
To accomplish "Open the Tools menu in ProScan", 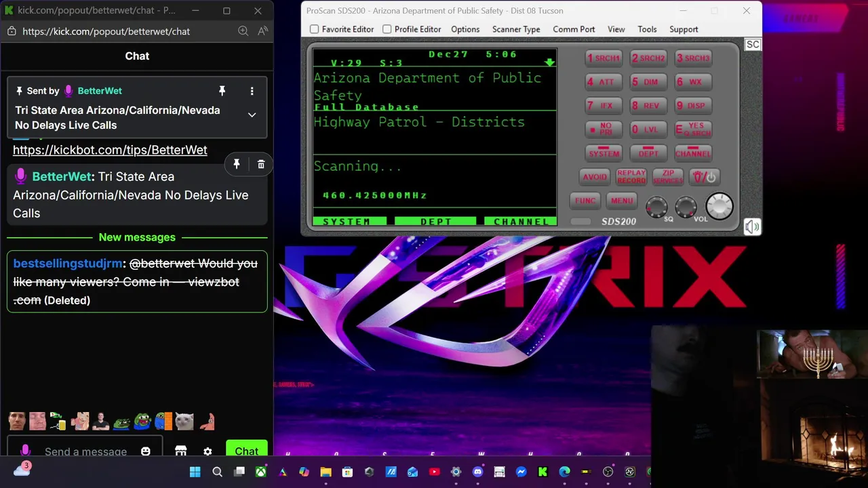I will pos(647,29).
